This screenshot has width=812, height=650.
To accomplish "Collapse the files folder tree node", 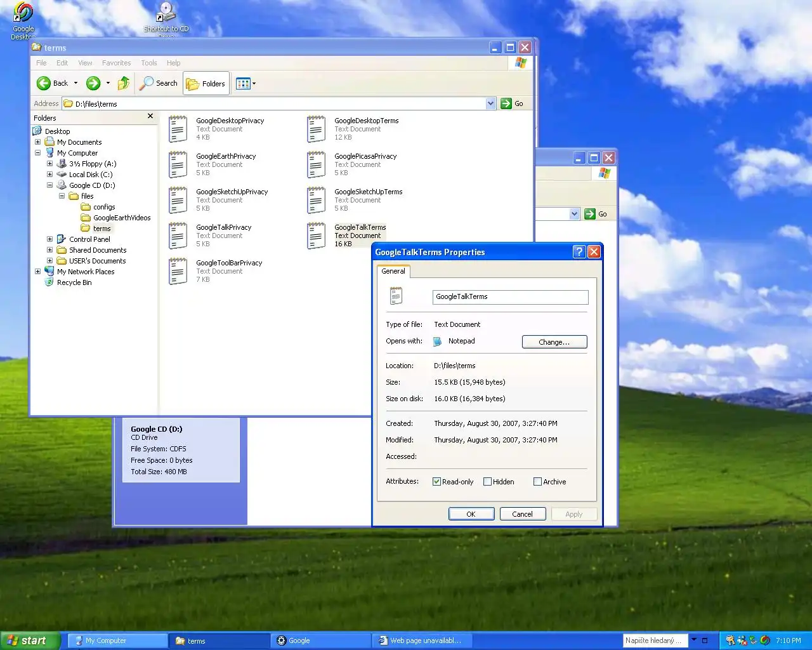I will pos(62,196).
